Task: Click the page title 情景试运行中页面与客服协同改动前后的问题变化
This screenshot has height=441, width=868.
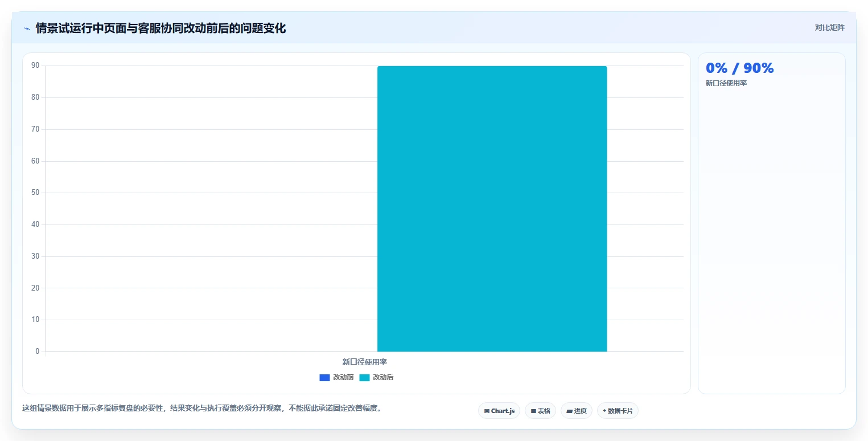Action: coord(161,28)
